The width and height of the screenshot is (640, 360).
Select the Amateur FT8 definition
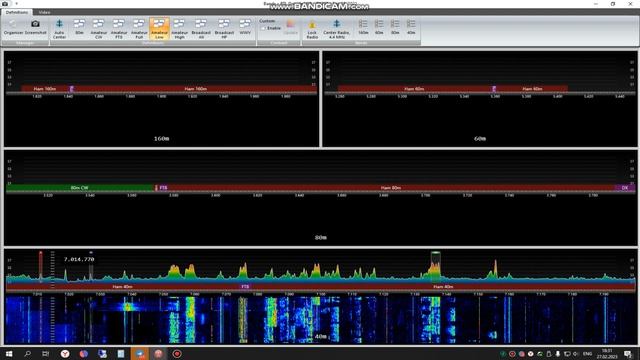[x=119, y=29]
